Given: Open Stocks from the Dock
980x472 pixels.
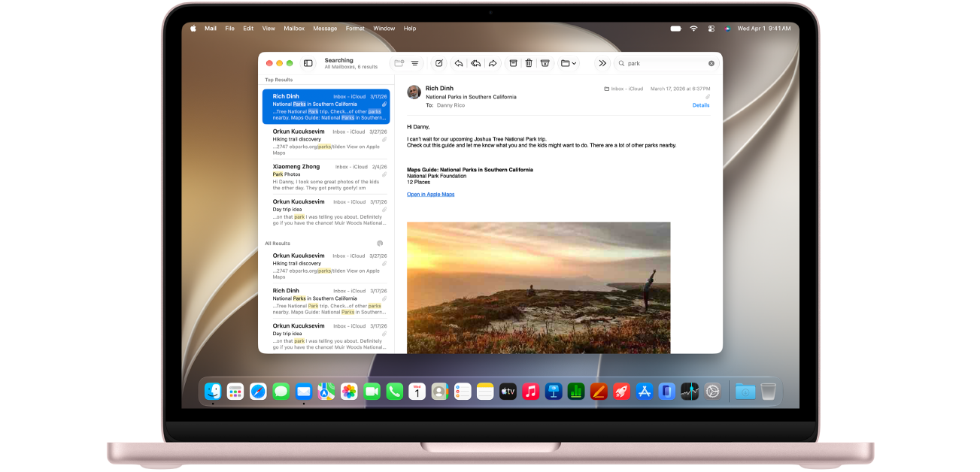Looking at the screenshot, I should 690,392.
